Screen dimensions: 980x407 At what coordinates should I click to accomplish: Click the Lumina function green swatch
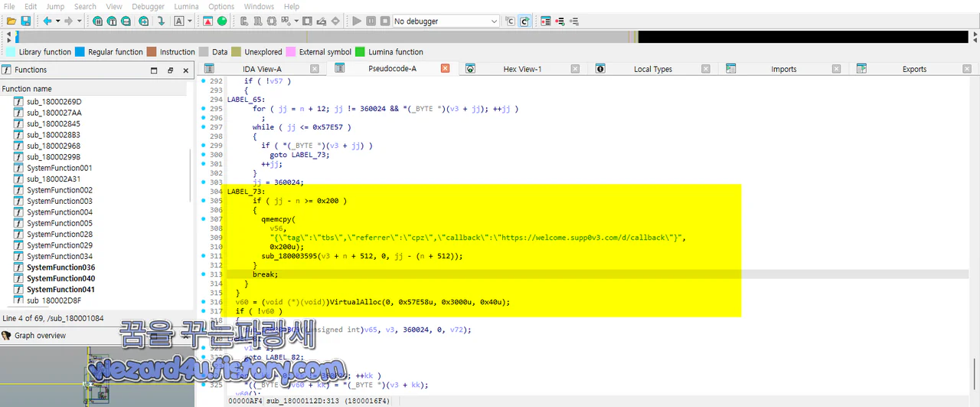[x=360, y=52]
